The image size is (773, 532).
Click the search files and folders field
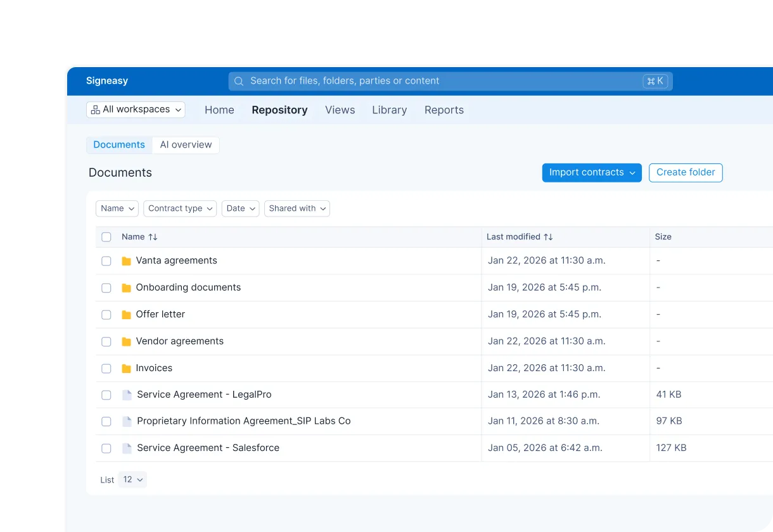[x=450, y=81]
